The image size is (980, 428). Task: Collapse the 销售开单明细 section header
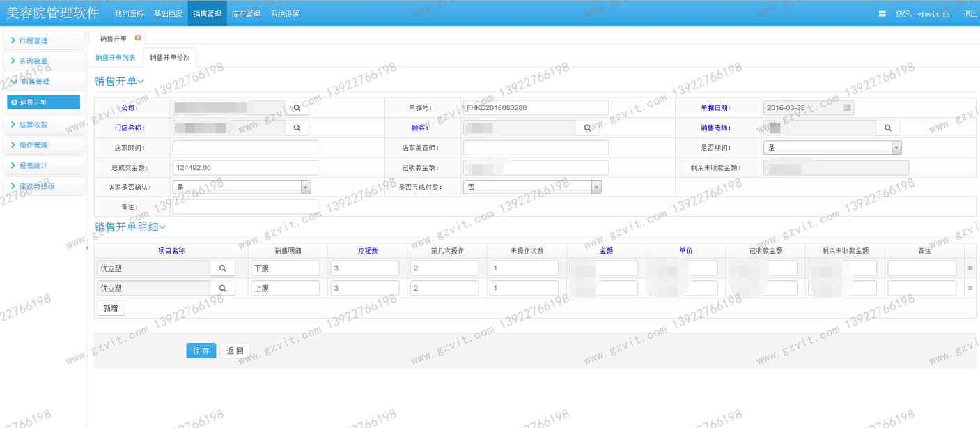pos(130,227)
